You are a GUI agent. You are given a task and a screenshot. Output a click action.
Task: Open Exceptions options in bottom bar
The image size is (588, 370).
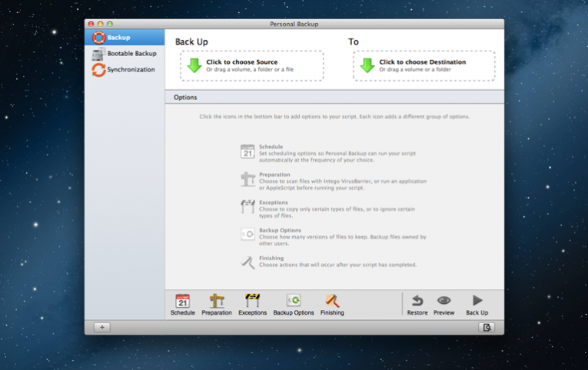click(252, 305)
